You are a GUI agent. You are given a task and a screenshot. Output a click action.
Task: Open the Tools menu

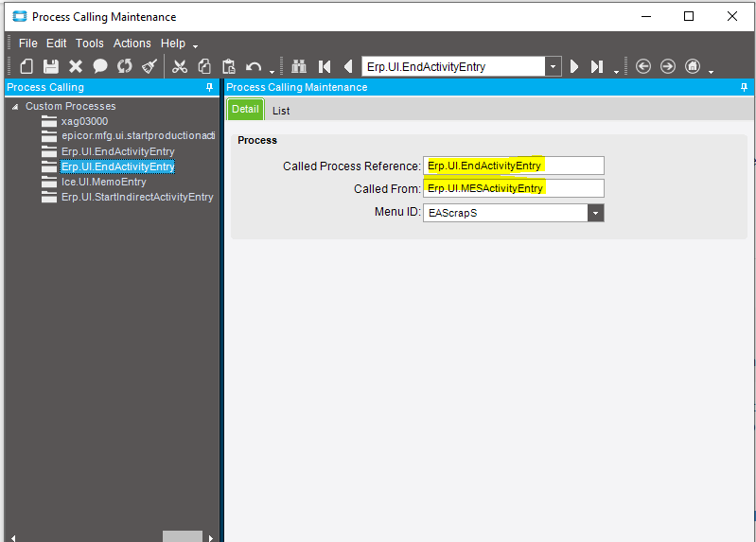tap(90, 44)
